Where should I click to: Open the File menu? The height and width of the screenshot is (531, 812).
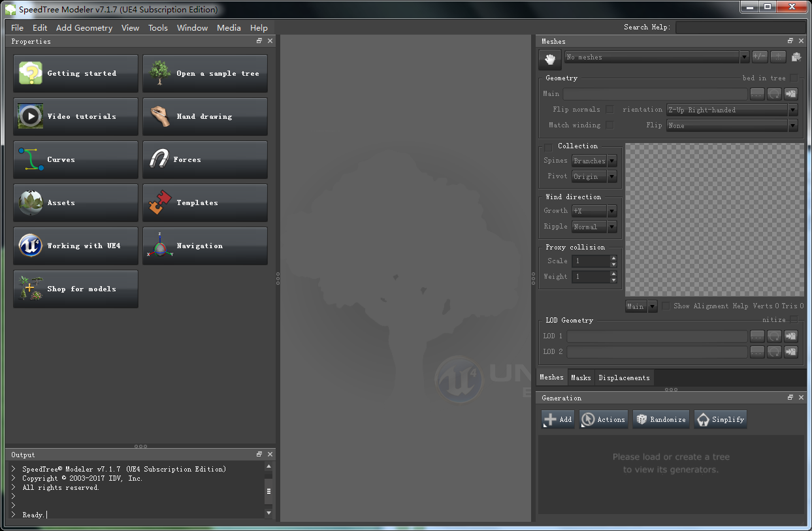tap(17, 28)
